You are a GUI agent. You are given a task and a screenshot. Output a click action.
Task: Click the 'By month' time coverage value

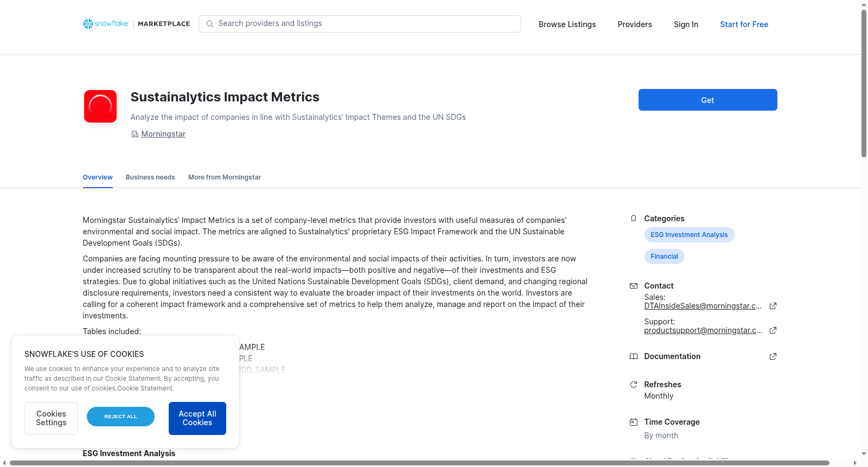coord(661,436)
